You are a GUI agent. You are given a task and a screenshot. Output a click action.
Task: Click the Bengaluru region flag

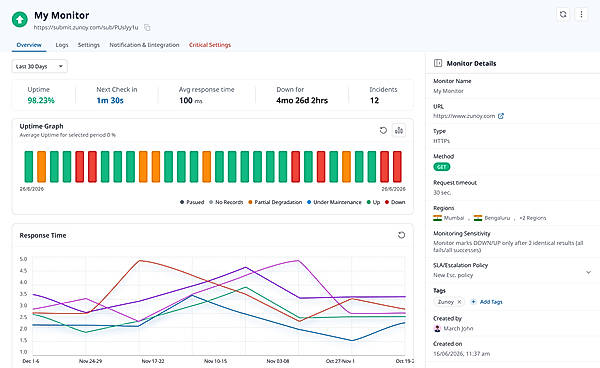point(478,218)
